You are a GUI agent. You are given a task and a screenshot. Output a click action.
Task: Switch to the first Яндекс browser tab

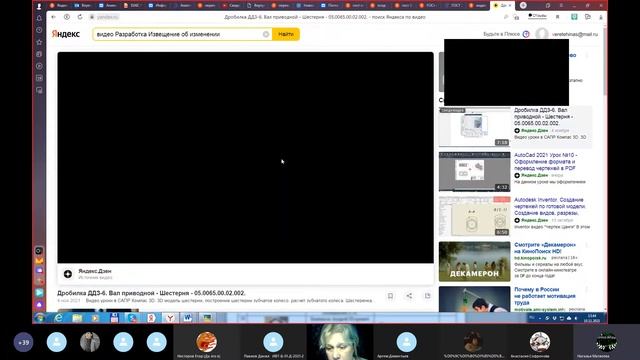click(x=59, y=5)
